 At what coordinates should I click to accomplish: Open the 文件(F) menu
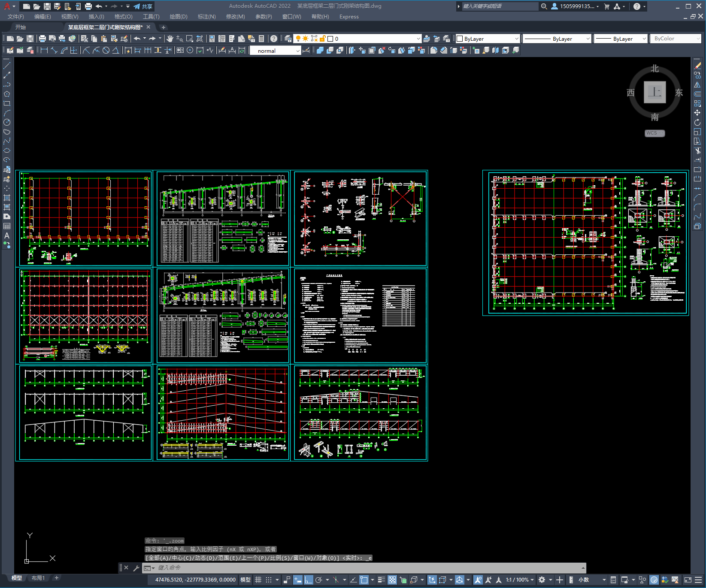pyautogui.click(x=16, y=17)
